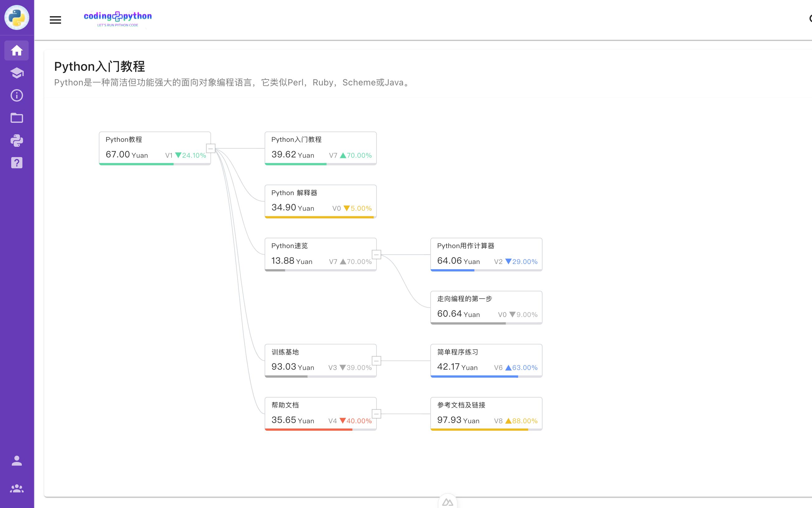Click the 93.03 Yuan value
The width and height of the screenshot is (812, 508).
point(293,367)
